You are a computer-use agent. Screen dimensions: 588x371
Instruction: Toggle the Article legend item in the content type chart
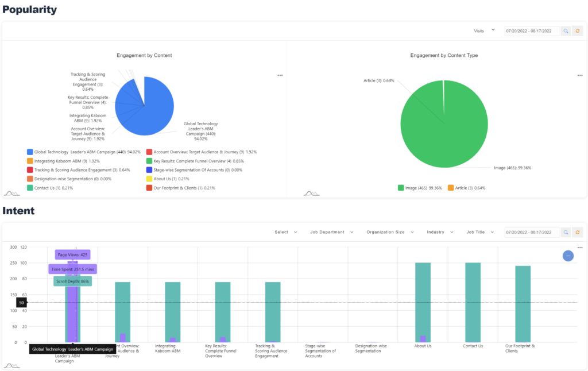coord(465,188)
